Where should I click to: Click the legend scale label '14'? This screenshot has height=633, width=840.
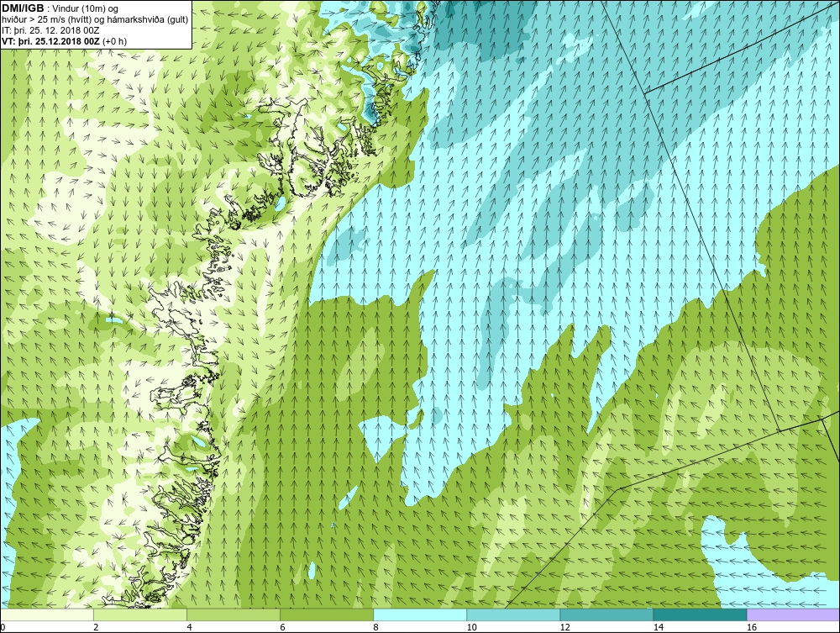(658, 628)
